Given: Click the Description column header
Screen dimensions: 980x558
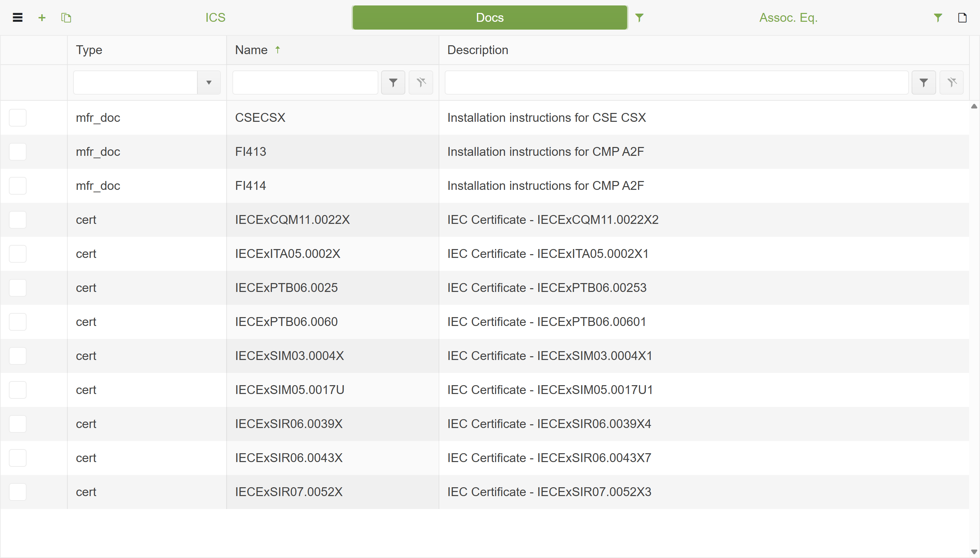Looking at the screenshot, I should [704, 50].
